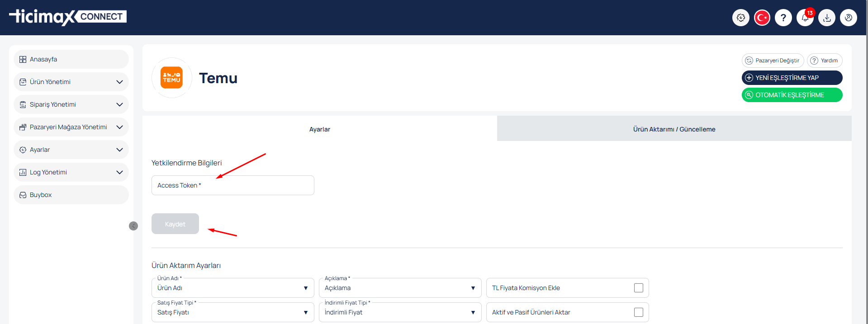Click OTOMATİK EŞLEŞTİRME button
The height and width of the screenshot is (324, 868).
tap(792, 95)
